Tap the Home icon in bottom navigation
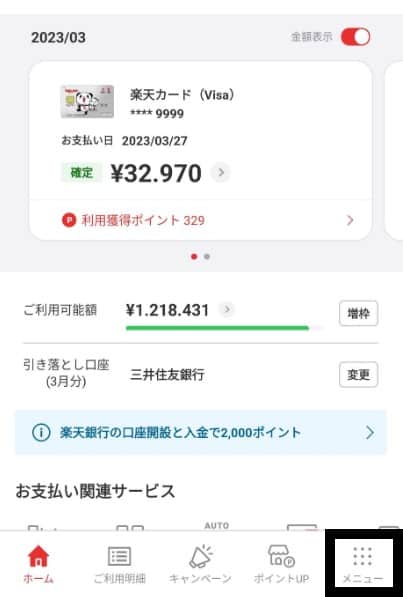 [x=38, y=556]
